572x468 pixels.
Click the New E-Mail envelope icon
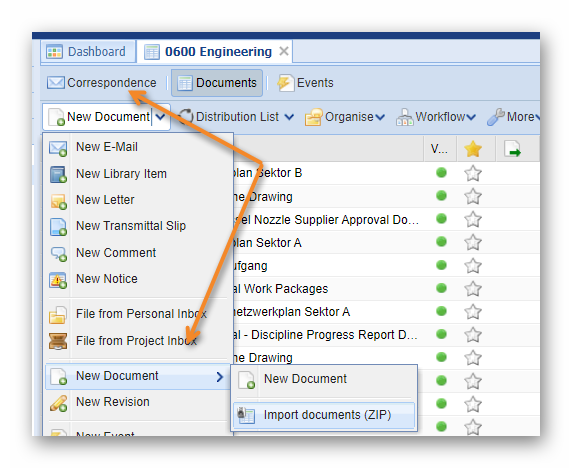[58, 148]
